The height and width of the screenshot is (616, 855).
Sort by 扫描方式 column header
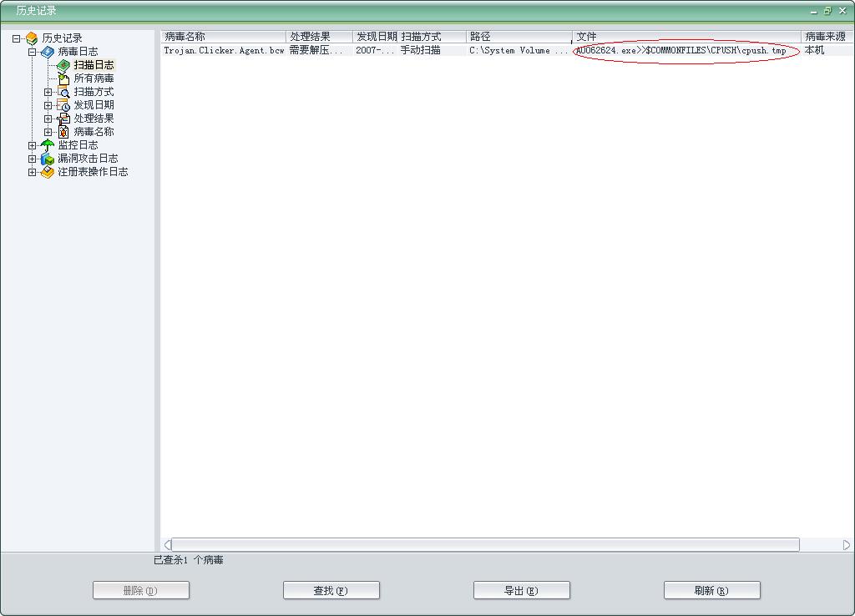click(x=433, y=37)
